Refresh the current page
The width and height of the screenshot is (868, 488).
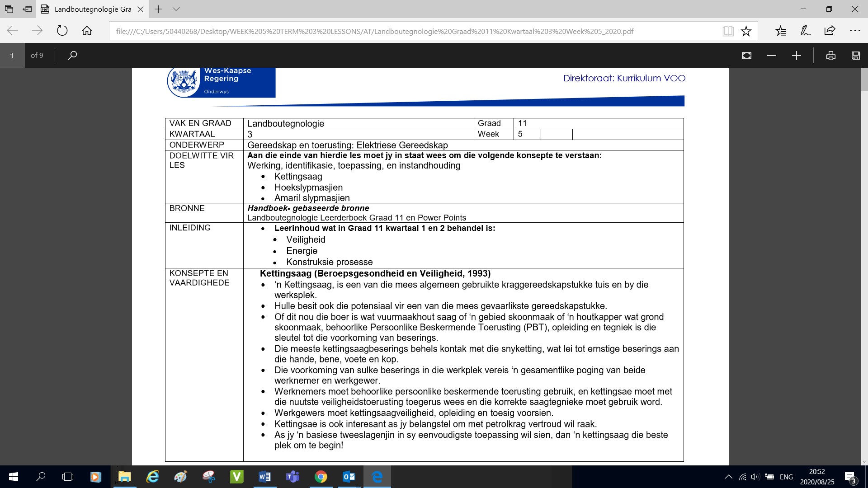pos(62,31)
